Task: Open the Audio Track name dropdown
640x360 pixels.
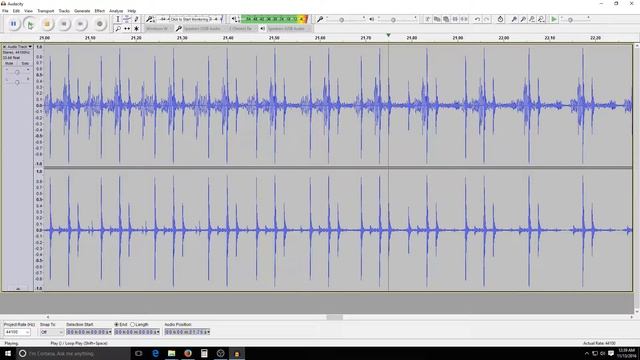Action: click(x=20, y=47)
